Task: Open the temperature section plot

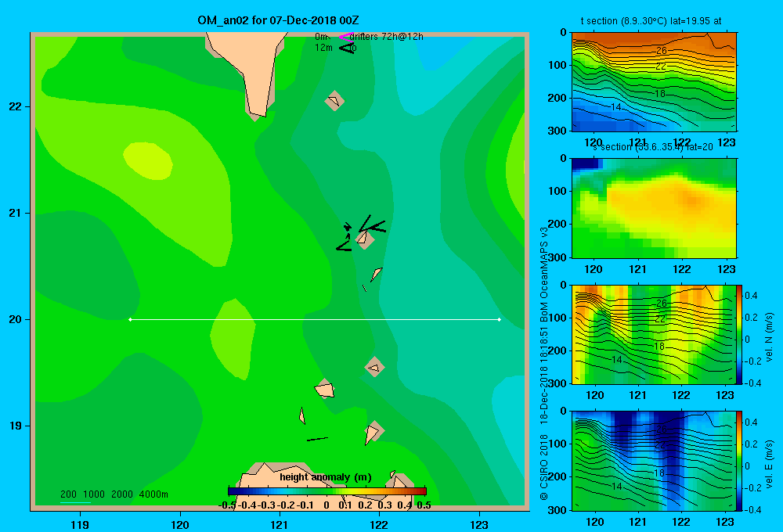Action: coord(654,81)
